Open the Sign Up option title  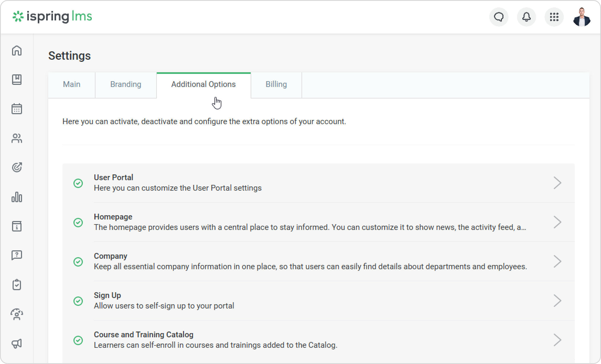point(107,295)
